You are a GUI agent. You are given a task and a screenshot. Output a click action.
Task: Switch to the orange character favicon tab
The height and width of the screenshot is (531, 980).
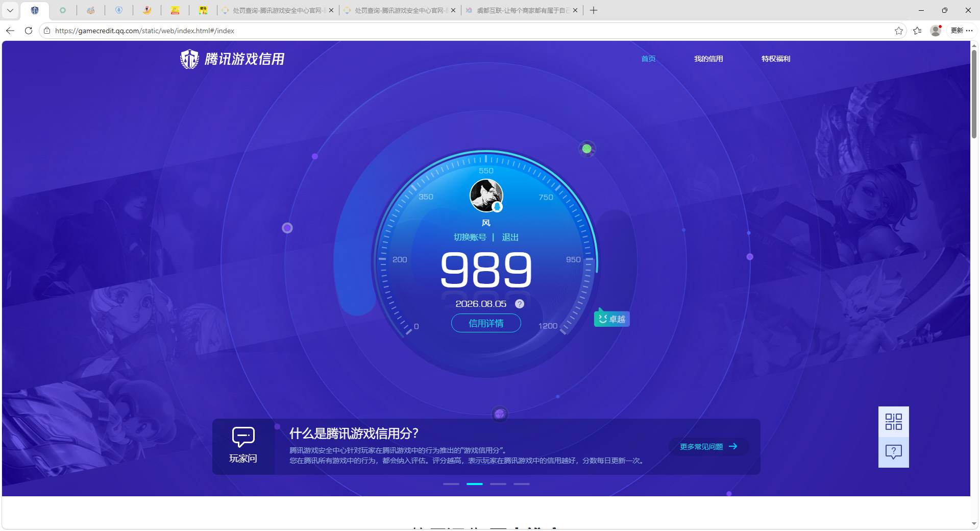147,10
